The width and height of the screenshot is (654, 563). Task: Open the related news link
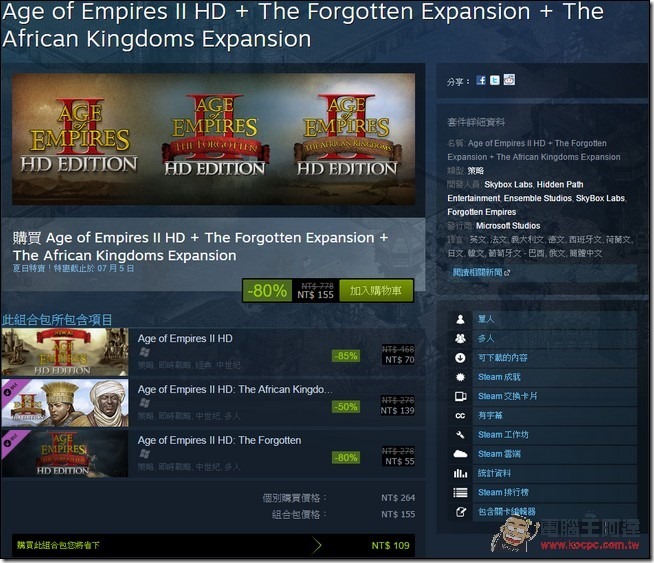(x=481, y=272)
